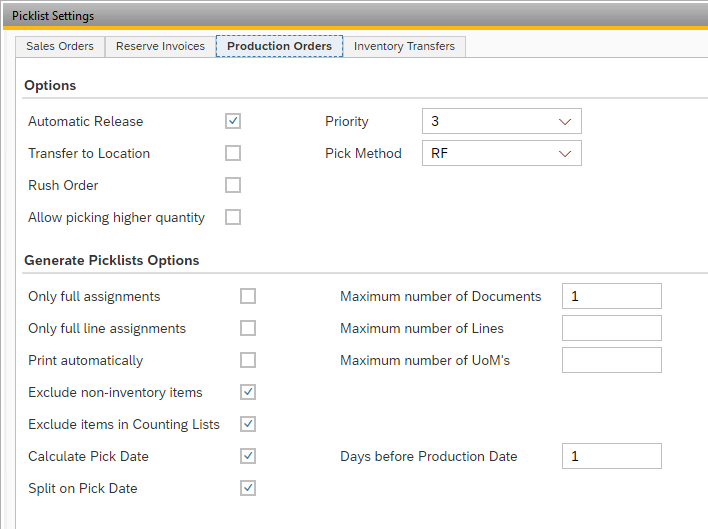Uncheck Exclude non-inventory items

(x=248, y=392)
